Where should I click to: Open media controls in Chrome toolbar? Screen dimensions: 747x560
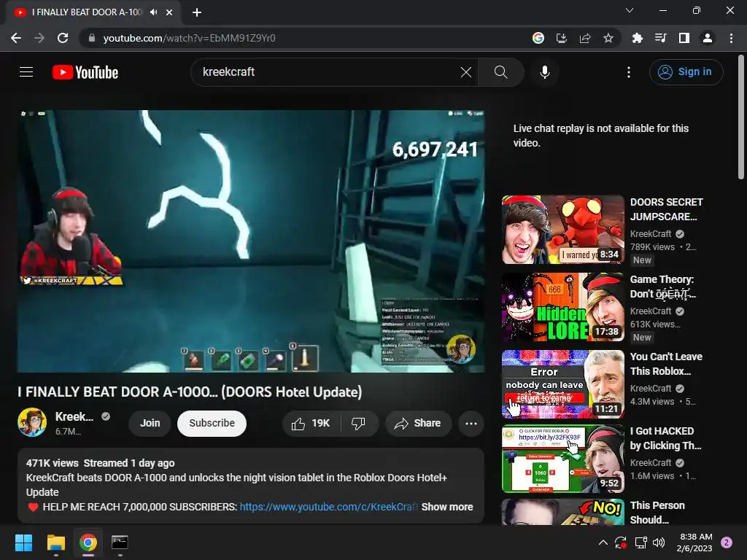point(660,38)
